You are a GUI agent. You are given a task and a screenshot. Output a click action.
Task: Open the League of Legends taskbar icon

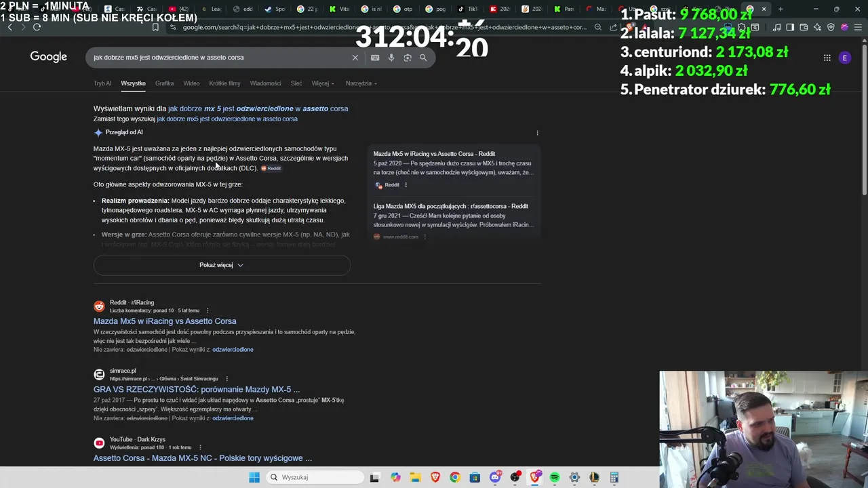click(594, 477)
